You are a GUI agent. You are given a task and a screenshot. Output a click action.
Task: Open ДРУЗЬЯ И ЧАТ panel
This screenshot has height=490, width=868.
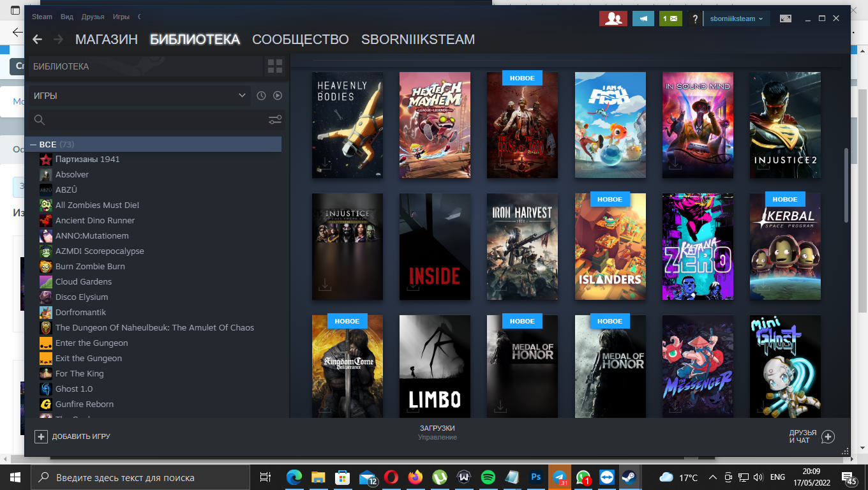(812, 436)
